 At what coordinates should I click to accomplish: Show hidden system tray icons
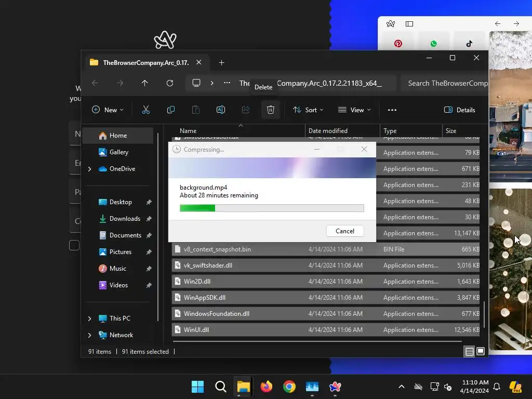[x=402, y=387]
